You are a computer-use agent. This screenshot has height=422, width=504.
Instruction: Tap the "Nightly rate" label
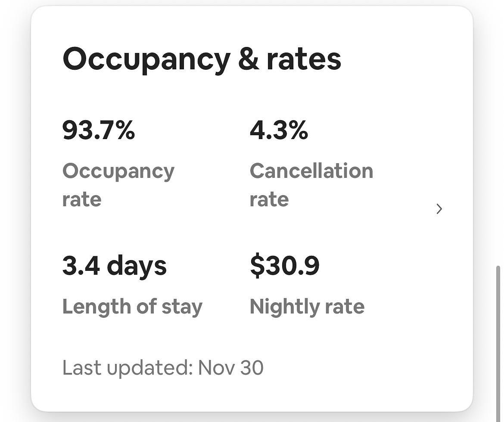[307, 307]
